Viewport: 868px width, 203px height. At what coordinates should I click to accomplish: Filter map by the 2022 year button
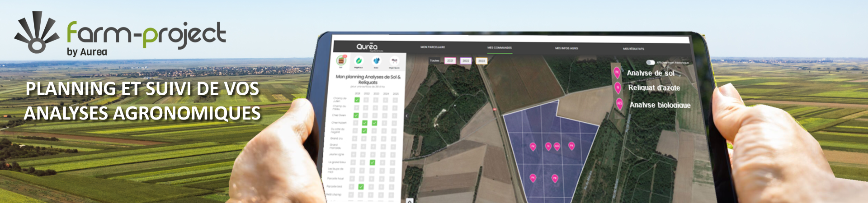[466, 60]
